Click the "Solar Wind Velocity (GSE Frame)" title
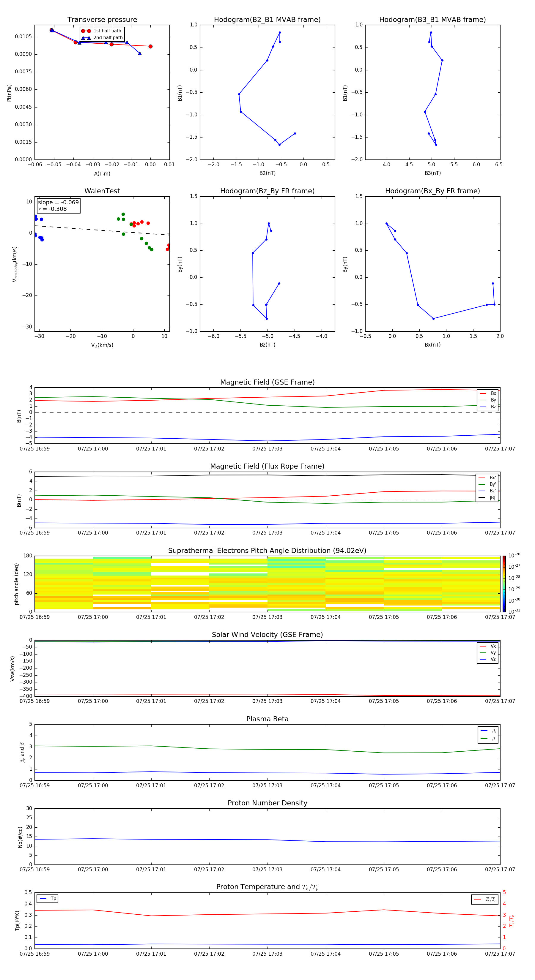The image size is (535, 980). click(x=267, y=635)
